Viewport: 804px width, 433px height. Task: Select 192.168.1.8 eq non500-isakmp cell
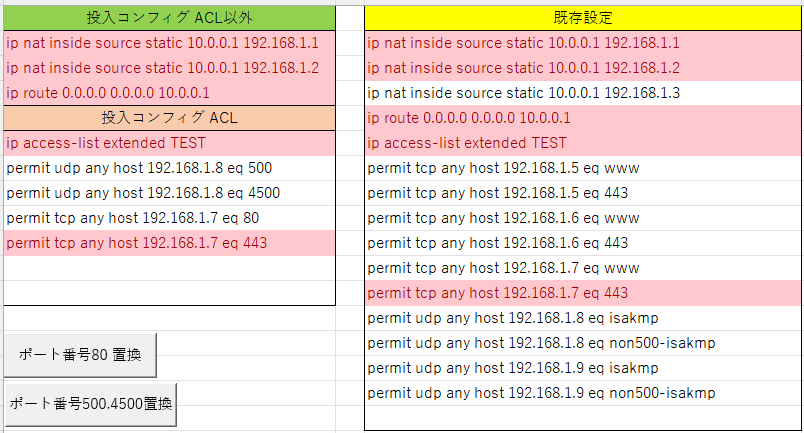(583, 343)
